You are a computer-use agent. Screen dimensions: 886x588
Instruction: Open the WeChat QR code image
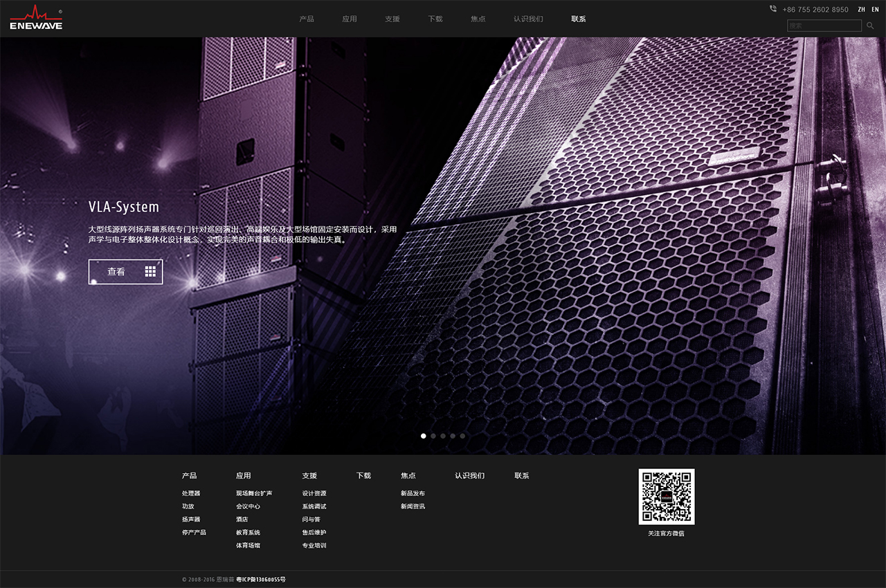click(x=666, y=497)
